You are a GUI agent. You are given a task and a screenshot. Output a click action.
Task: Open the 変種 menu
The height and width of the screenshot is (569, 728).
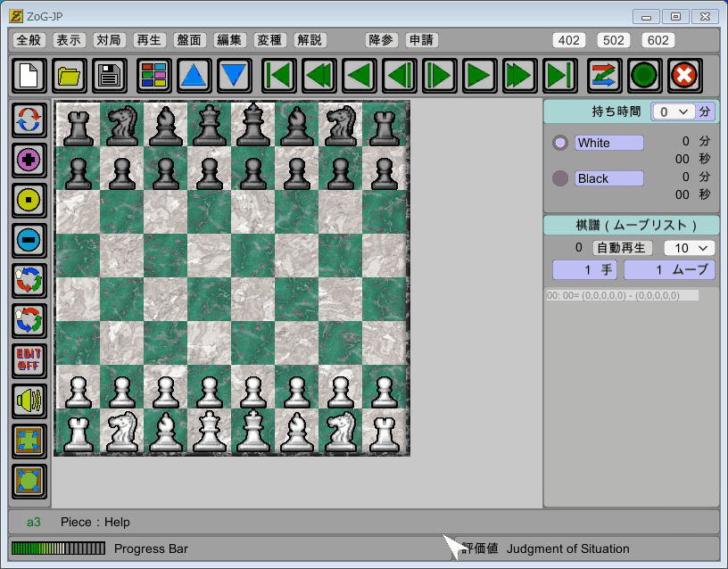269,40
